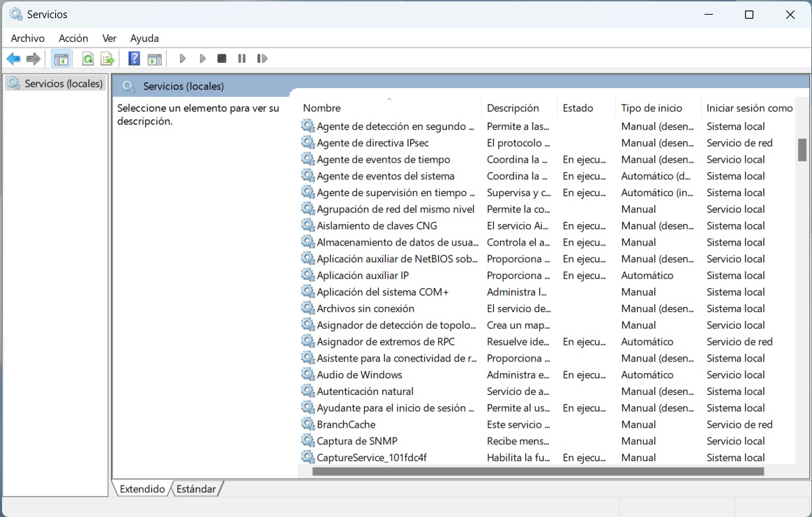Viewport: 812px width, 517px height.
Task: Click the 'Resuelve ide...' description cell
Action: coord(518,342)
